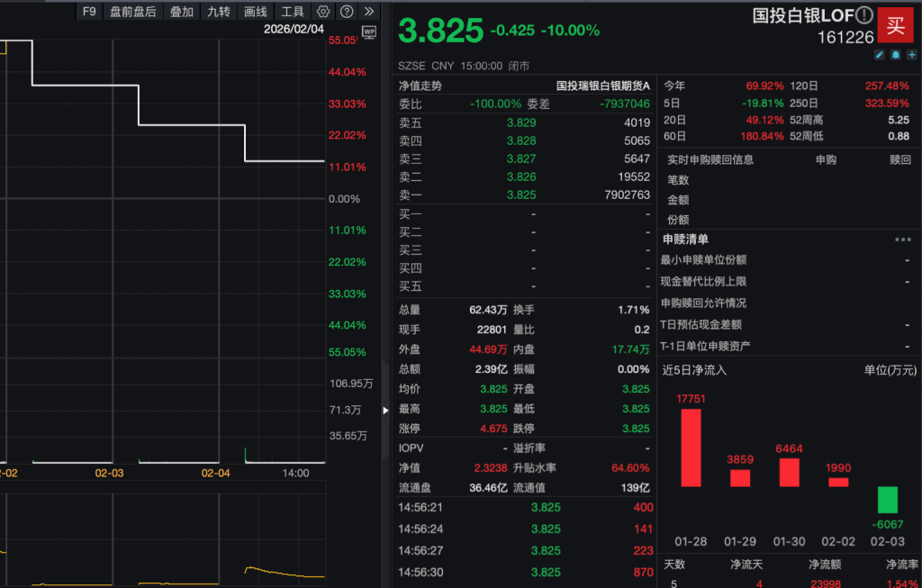Image resolution: width=922 pixels, height=588 pixels.
Task: Click the WP monitor icon near the date
Action: coord(368,31)
